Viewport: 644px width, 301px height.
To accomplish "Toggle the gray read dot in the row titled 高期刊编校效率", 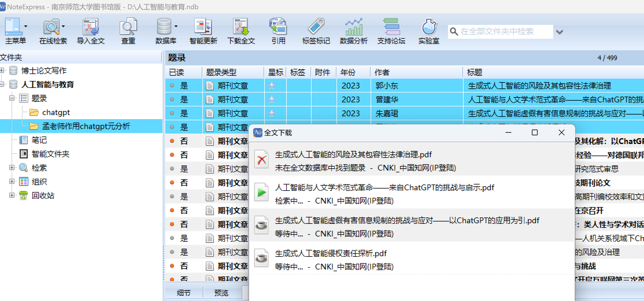I will pyautogui.click(x=172, y=197).
